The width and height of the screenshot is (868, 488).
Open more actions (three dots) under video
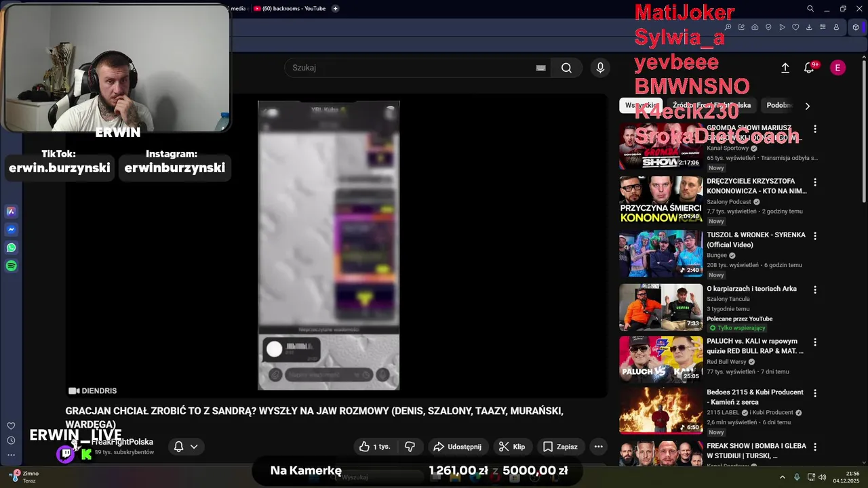pos(598,447)
